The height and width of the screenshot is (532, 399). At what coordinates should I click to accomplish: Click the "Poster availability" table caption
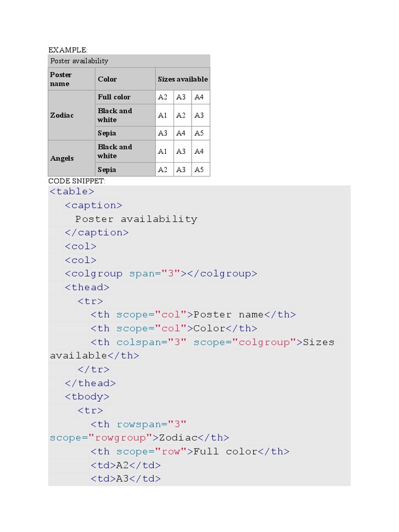[79, 61]
